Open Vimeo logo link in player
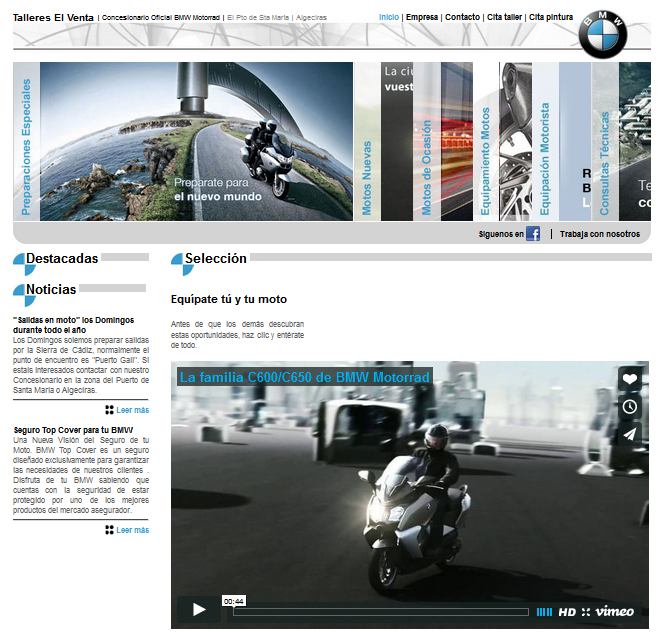Screen dimensions: 662x634 point(614,612)
